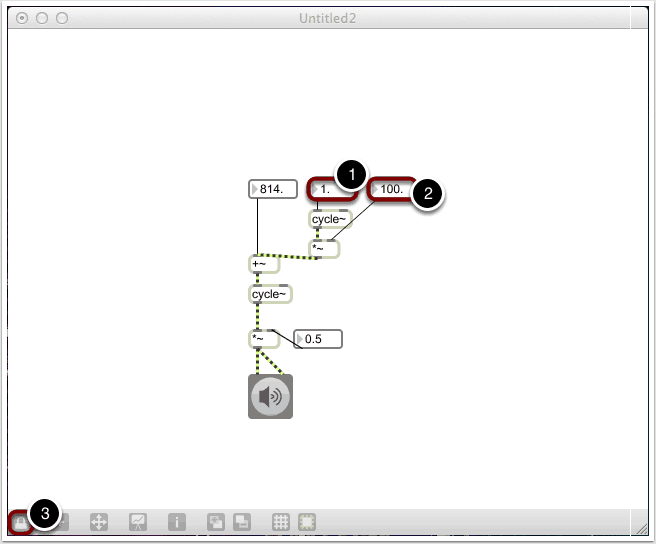Select the +~ object
The image size is (656, 544).
tap(264, 264)
